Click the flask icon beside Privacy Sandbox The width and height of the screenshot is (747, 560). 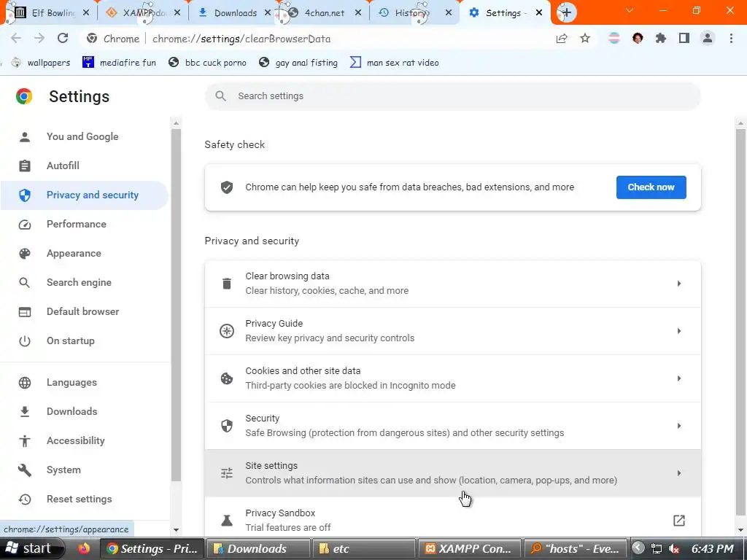pos(227,521)
